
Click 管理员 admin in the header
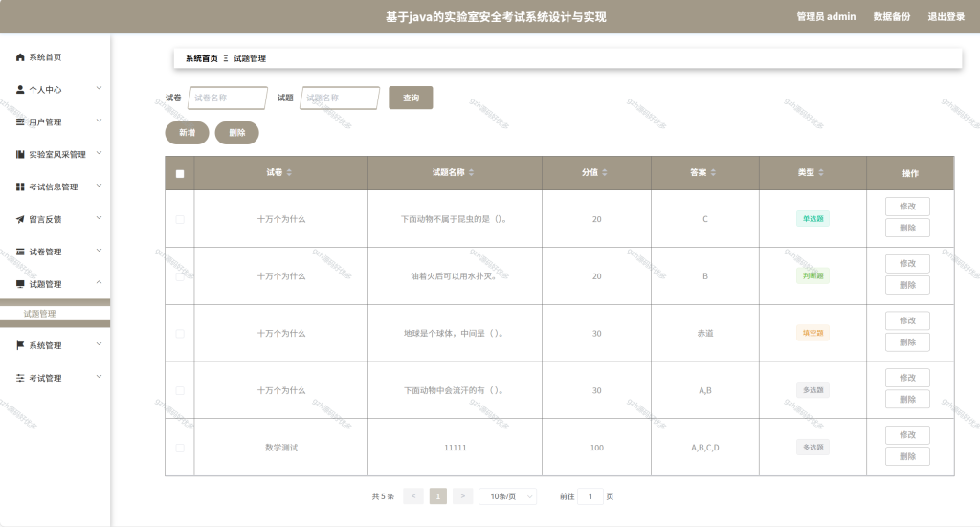coord(826,17)
